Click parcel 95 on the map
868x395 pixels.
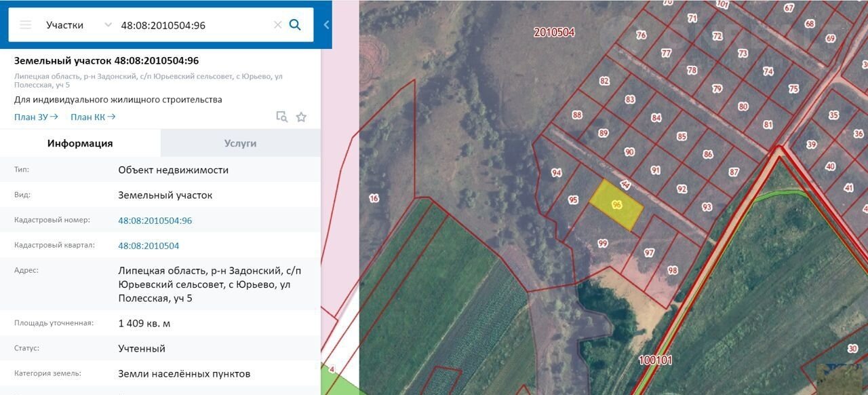pyautogui.click(x=573, y=200)
